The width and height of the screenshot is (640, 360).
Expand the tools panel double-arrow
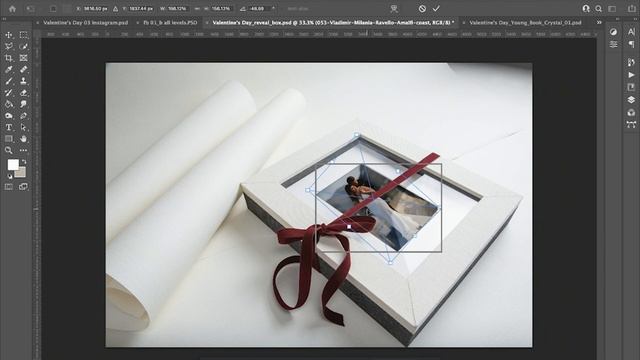(x=4, y=19)
